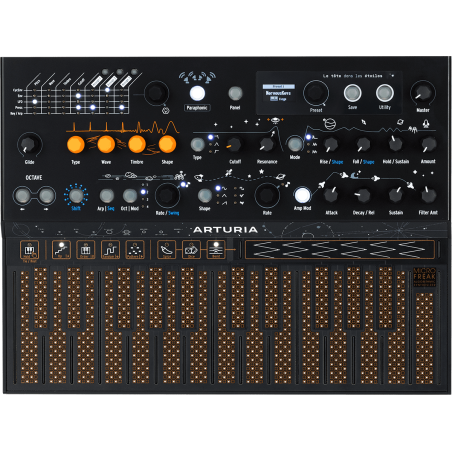The width and height of the screenshot is (452, 452).
Task: Click the Panel button
Action: [235, 93]
